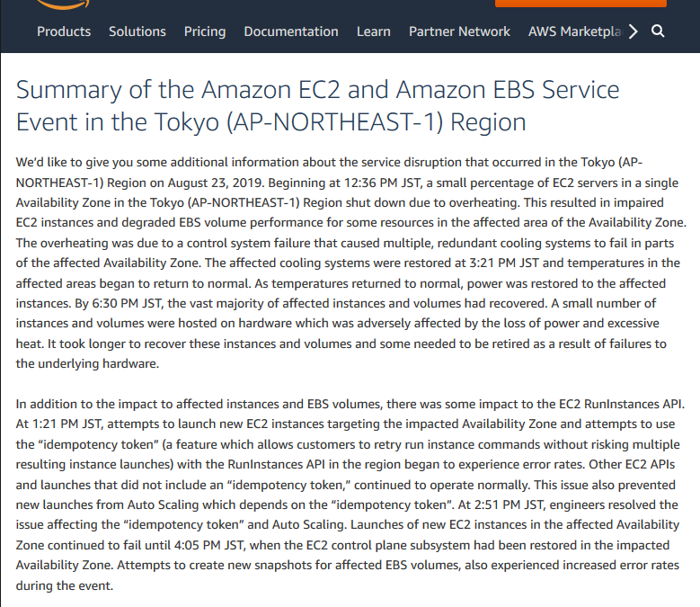Open the Solutions menu

coord(137,31)
